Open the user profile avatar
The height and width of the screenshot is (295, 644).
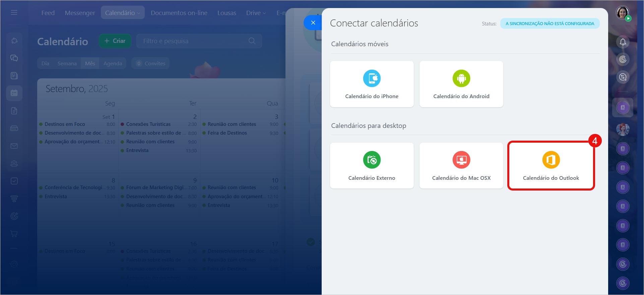623,13
